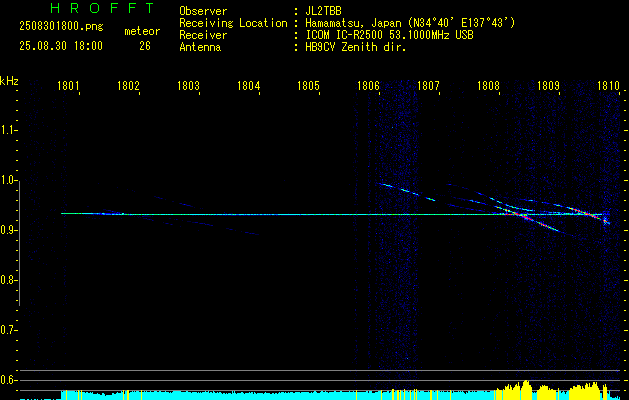Image resolution: width=629 pixels, height=400 pixels.
Task: Click the 1804 time marker
Action: 248,85
